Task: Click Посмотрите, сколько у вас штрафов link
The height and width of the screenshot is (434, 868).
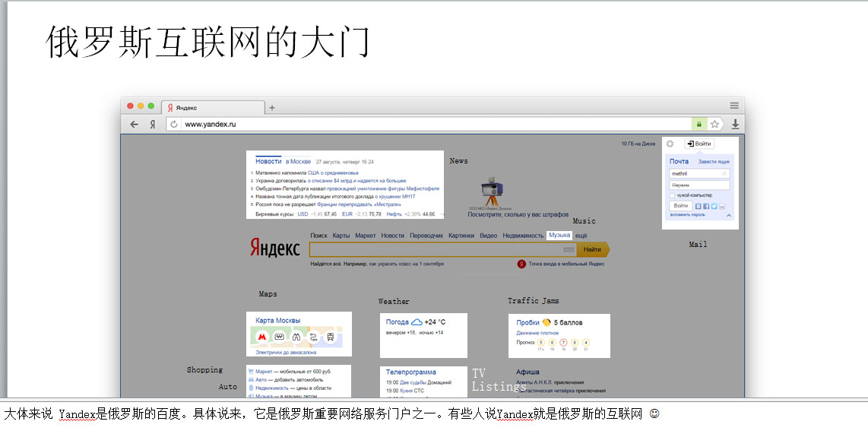Action: click(x=518, y=214)
